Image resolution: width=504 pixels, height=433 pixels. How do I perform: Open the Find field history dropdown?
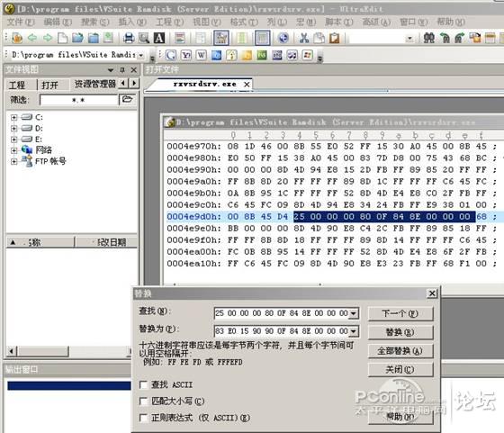pos(354,313)
